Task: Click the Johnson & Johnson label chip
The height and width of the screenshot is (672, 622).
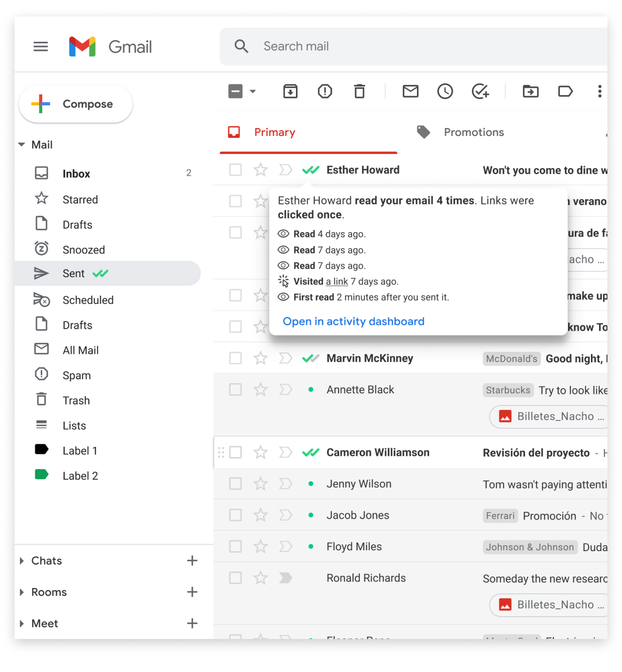Action: [x=530, y=547]
